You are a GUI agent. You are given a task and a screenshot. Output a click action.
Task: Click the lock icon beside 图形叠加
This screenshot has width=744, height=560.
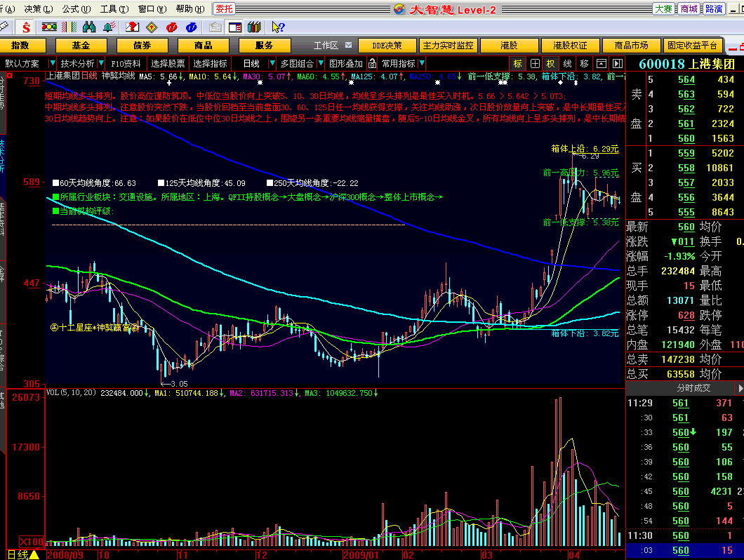coord(373,64)
